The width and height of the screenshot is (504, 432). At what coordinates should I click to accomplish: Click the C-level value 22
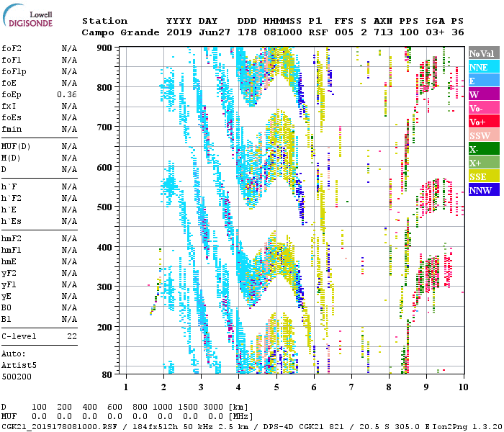(72, 336)
